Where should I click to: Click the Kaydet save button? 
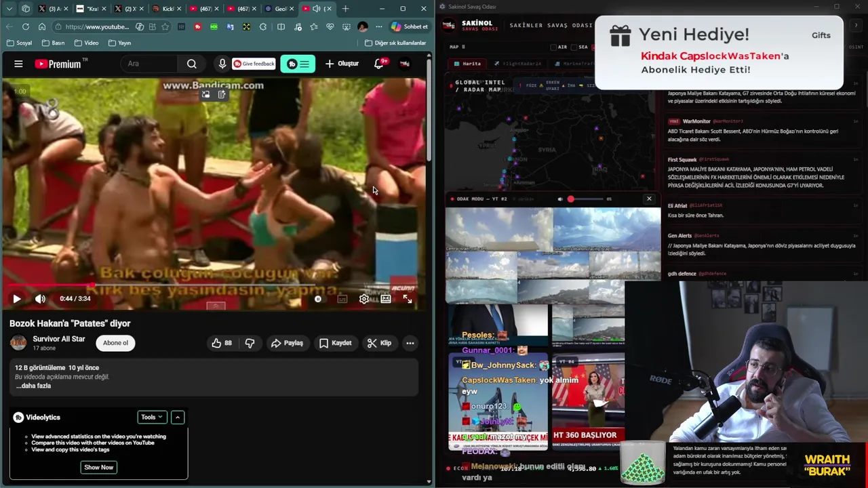click(335, 343)
